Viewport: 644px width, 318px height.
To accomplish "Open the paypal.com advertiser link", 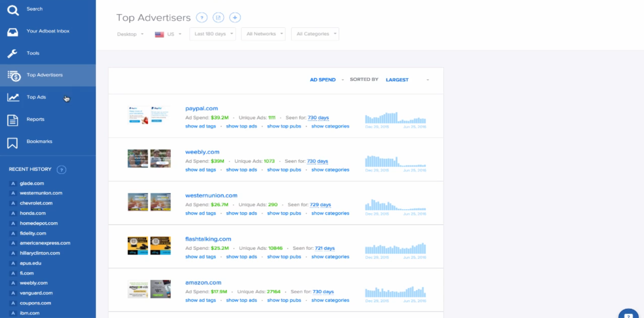I will tap(201, 108).
